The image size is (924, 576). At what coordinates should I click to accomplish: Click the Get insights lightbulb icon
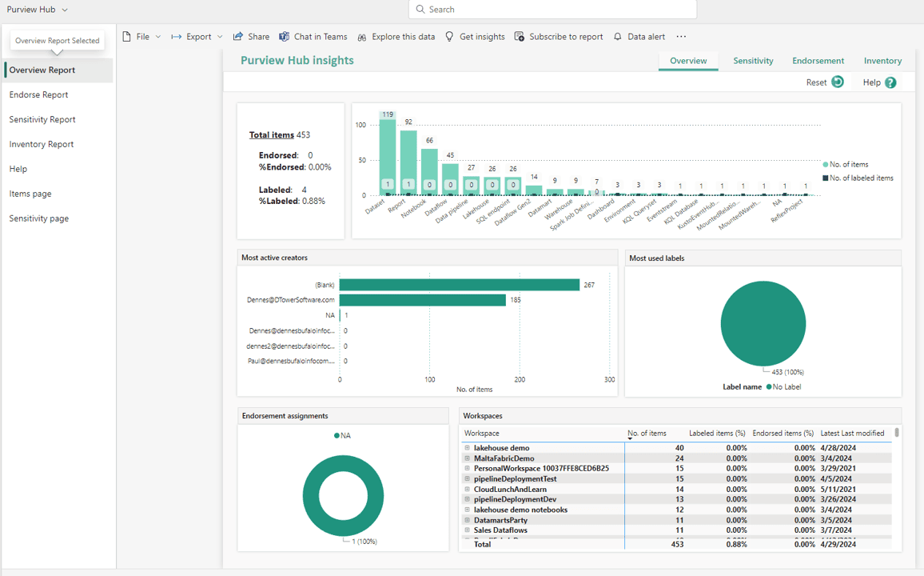[x=450, y=37]
